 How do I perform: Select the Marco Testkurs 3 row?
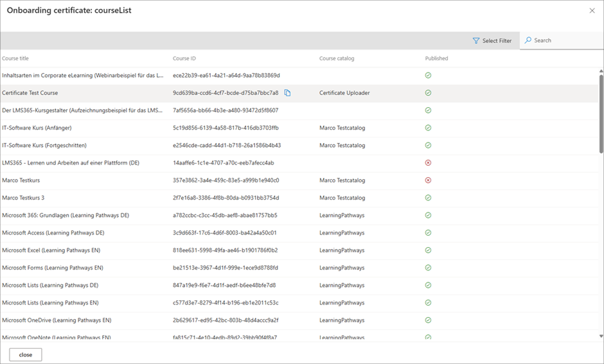pos(23,198)
